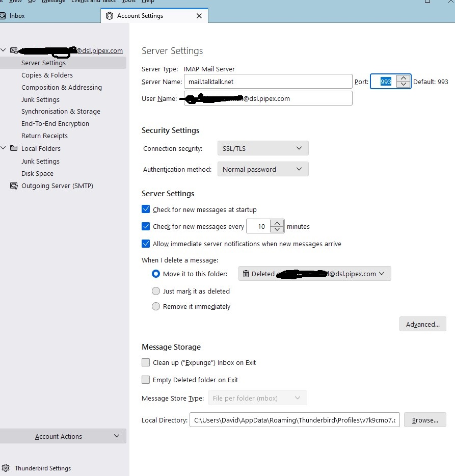The width and height of the screenshot is (455, 476).
Task: Decrease check interval minutes with down arrow
Action: tap(277, 229)
